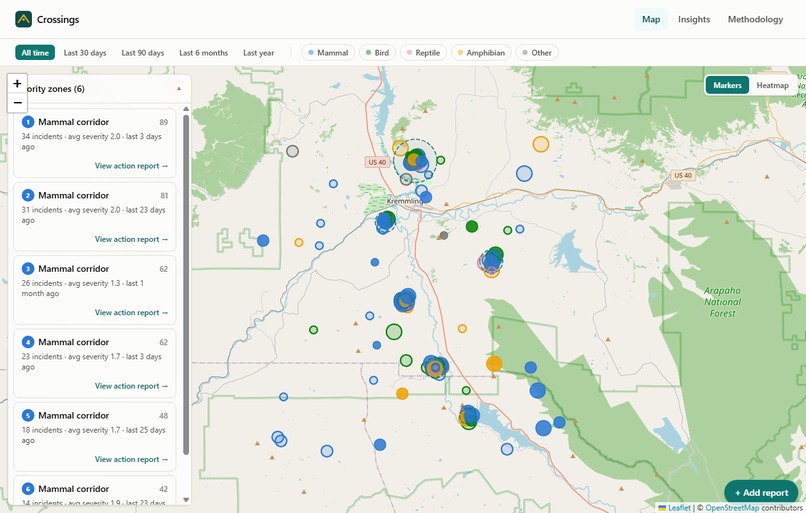The image size is (806, 513).
Task: Switch map to Heatmap view
Action: pyautogui.click(x=772, y=85)
